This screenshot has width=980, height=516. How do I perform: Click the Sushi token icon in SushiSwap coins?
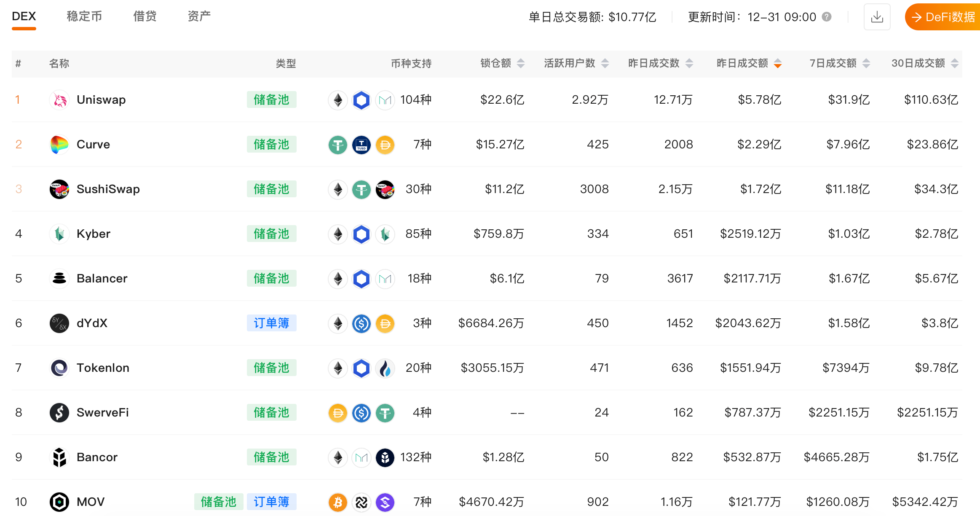tap(385, 190)
